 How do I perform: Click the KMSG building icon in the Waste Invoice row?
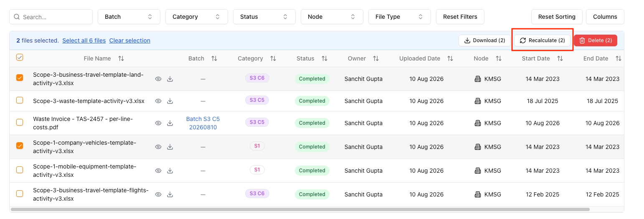pos(478,123)
